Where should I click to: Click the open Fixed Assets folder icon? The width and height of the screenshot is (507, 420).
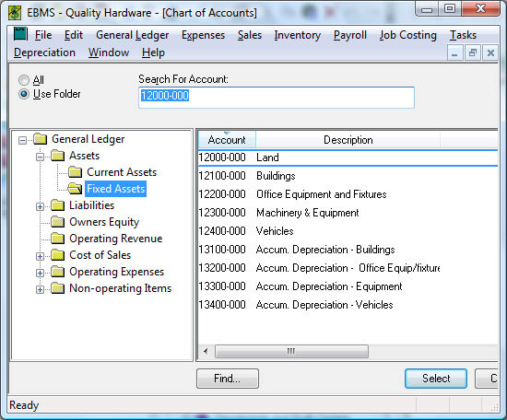click(75, 188)
